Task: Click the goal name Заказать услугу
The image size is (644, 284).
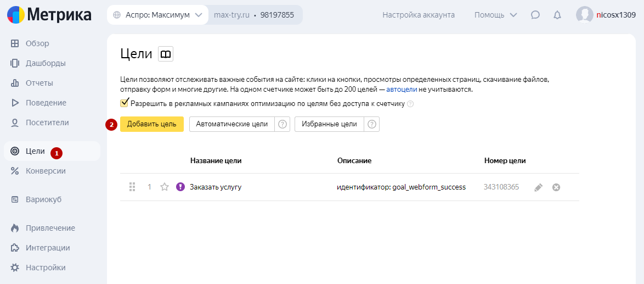Action: (216, 187)
